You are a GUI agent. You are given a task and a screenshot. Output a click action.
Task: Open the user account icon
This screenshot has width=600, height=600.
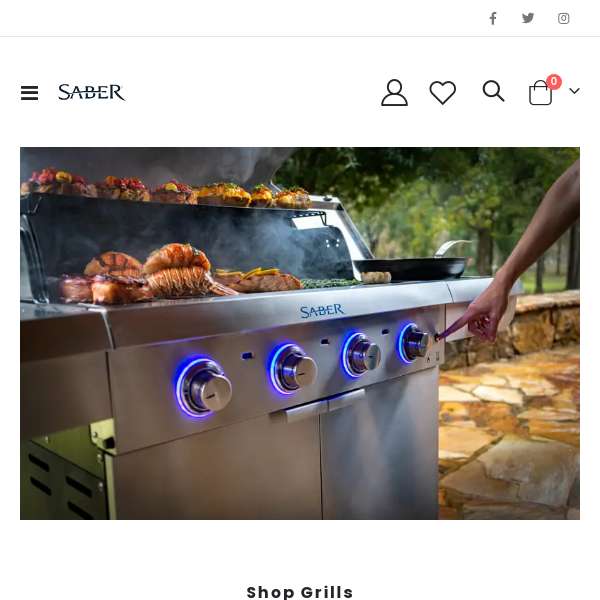point(394,92)
